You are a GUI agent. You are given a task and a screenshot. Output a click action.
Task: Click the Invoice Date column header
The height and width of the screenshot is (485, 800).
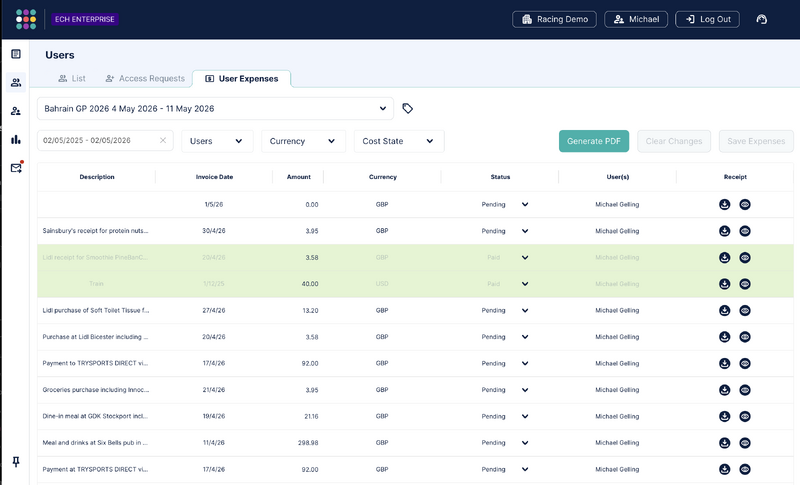coord(214,177)
